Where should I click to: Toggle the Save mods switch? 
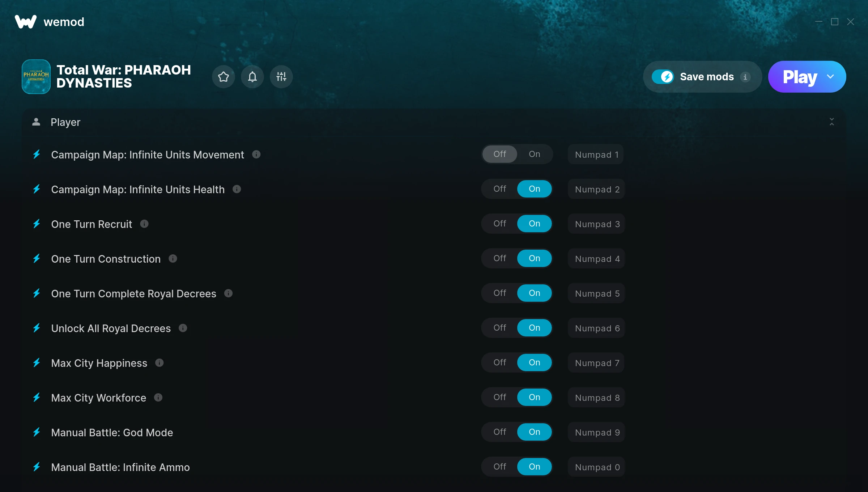[663, 77]
